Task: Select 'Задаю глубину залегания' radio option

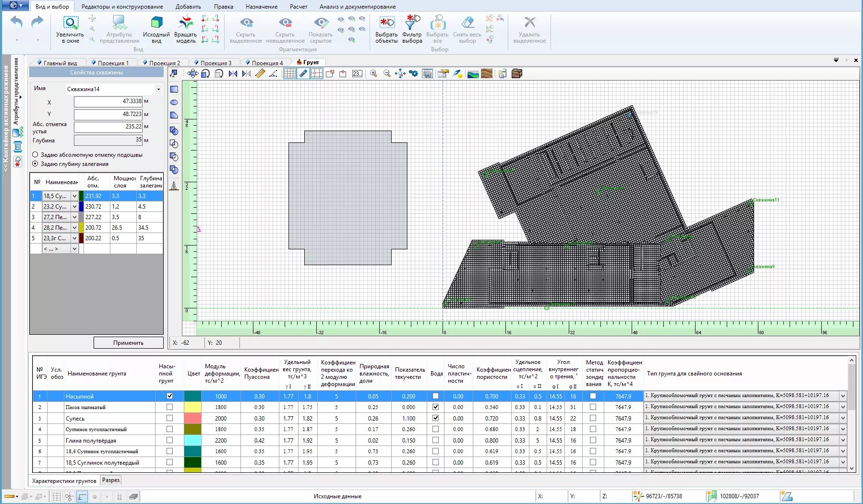Action: [x=35, y=164]
